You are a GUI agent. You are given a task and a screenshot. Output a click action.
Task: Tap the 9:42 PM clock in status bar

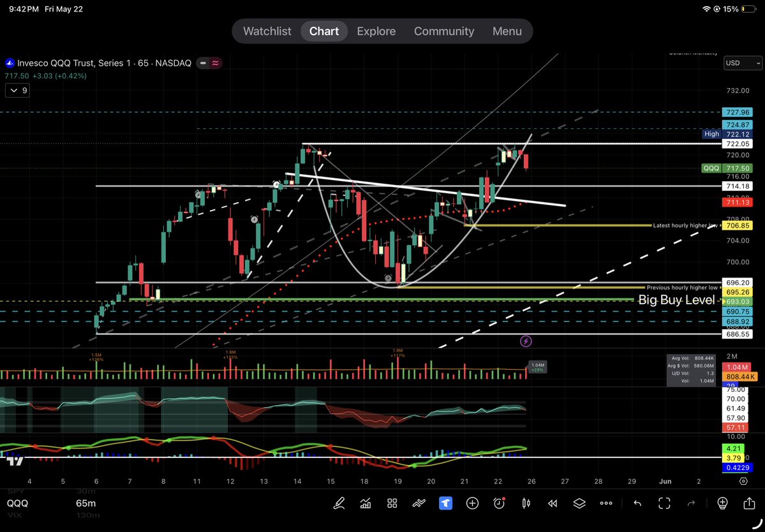pyautogui.click(x=24, y=9)
